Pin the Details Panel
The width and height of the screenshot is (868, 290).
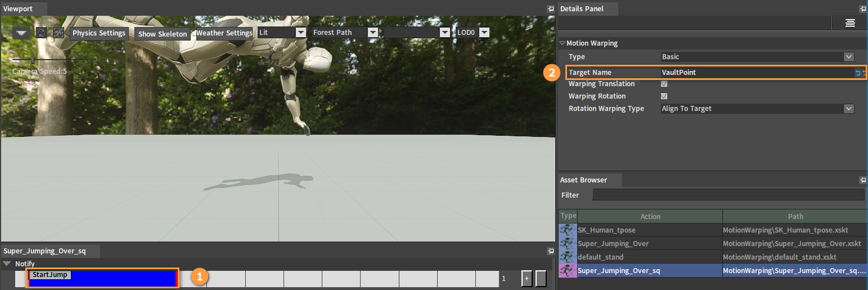tap(862, 8)
